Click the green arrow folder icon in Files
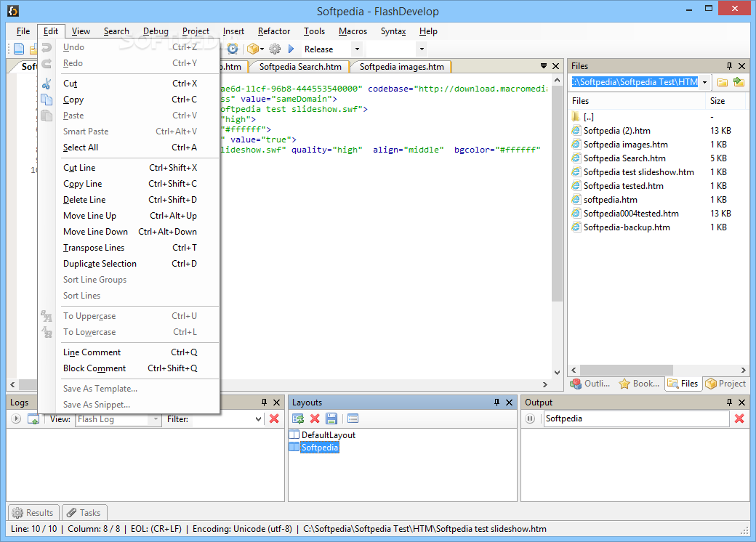756x542 pixels. pos(739,82)
